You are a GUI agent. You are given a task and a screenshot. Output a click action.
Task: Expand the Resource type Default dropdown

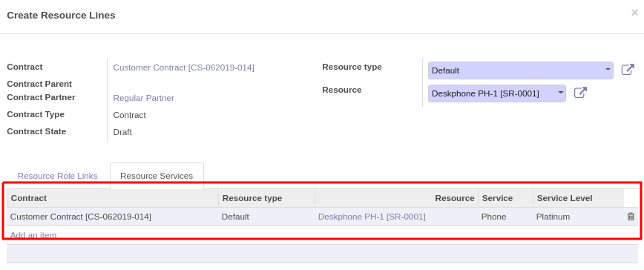520,70
